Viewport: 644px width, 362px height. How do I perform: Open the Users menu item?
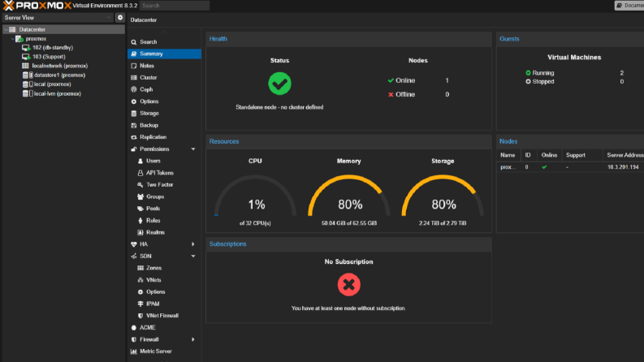point(164,161)
